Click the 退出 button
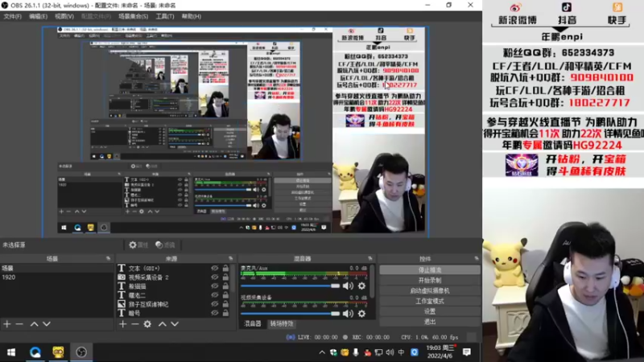The image size is (644, 362). pyautogui.click(x=430, y=321)
